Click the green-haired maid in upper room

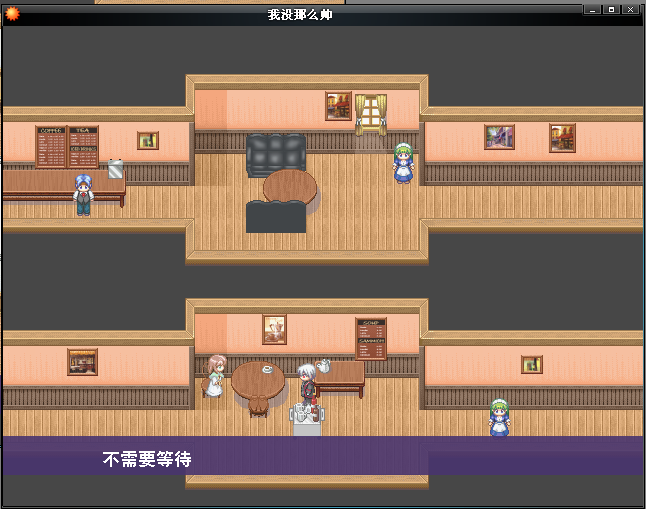(403, 163)
